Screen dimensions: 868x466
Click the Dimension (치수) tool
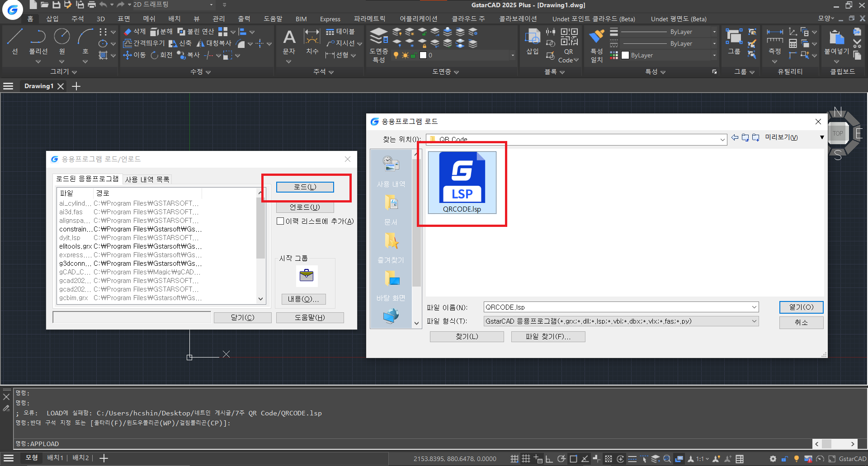[312, 42]
